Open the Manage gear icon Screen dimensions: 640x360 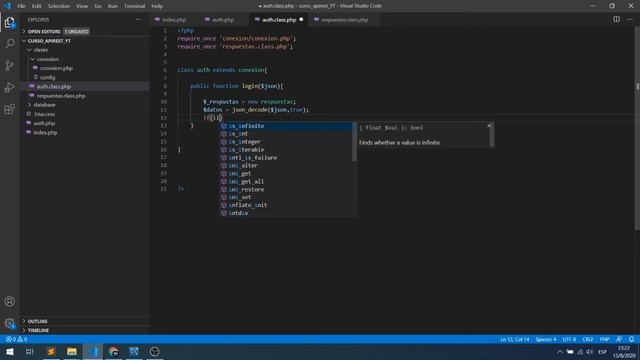coord(9,323)
